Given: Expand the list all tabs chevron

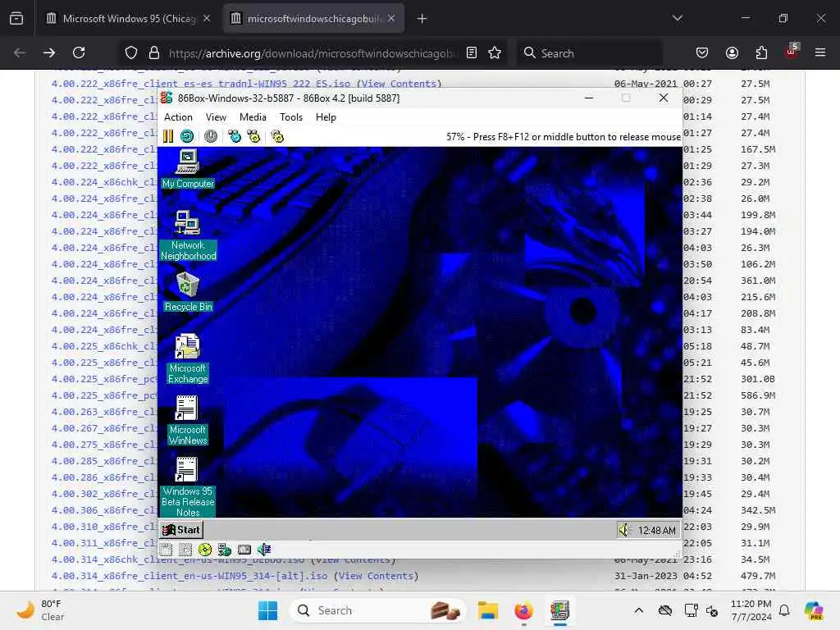Looking at the screenshot, I should [677, 18].
